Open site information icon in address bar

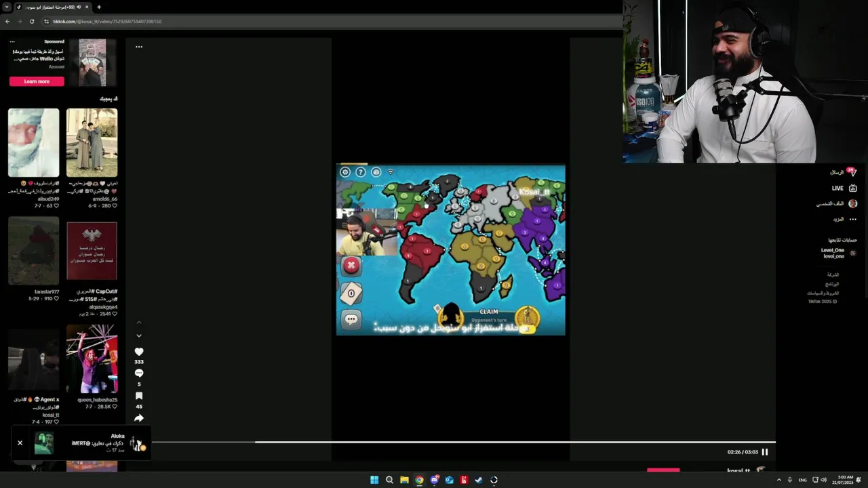click(47, 21)
